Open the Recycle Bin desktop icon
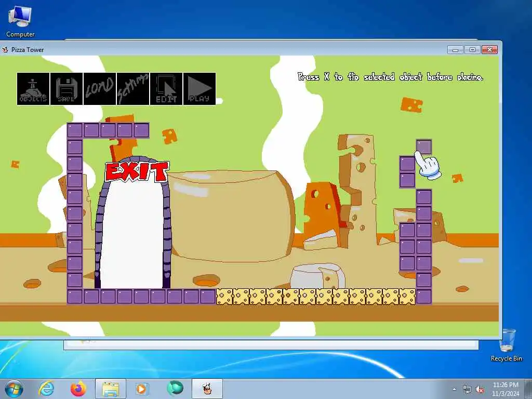This screenshot has height=399, width=532. click(506, 345)
